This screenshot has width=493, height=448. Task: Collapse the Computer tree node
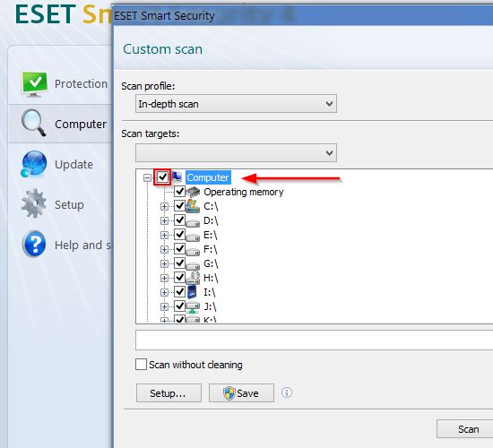click(x=147, y=177)
